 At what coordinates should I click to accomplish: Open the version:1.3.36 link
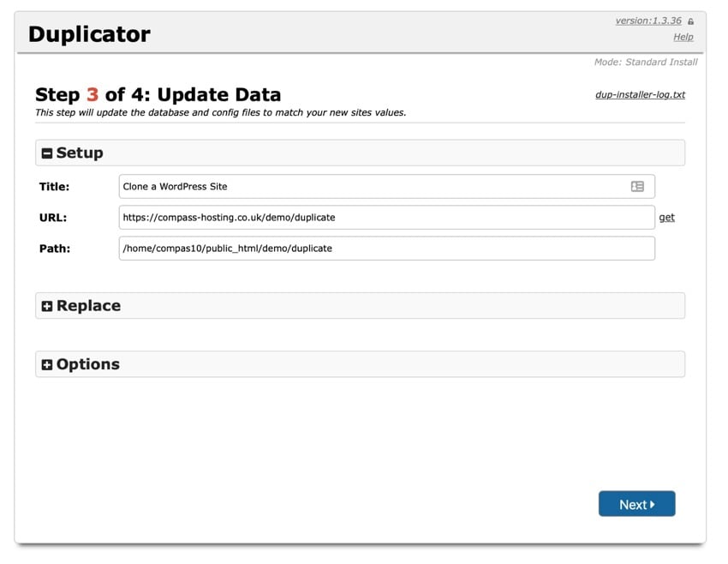point(647,21)
